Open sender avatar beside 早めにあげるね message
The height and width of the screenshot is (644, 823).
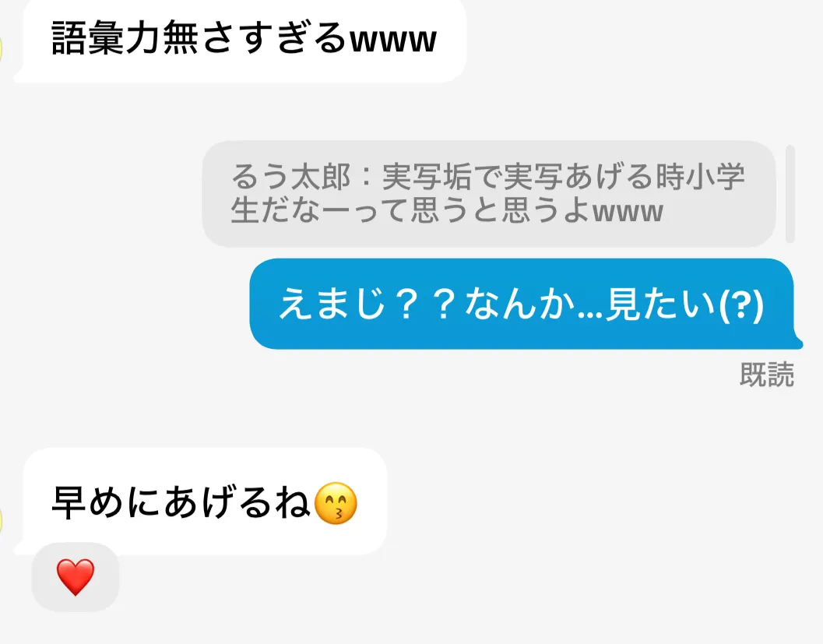pyautogui.click(x=2, y=521)
